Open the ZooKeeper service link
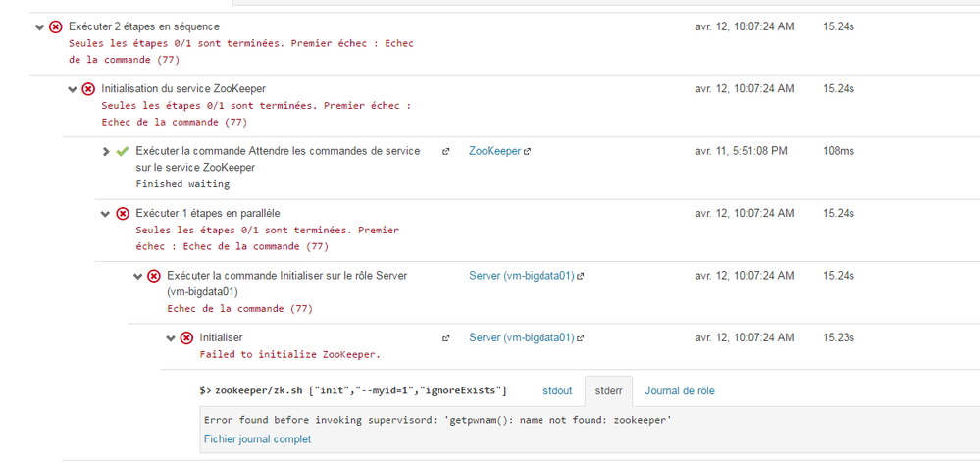This screenshot has height=464, width=980. [x=494, y=151]
